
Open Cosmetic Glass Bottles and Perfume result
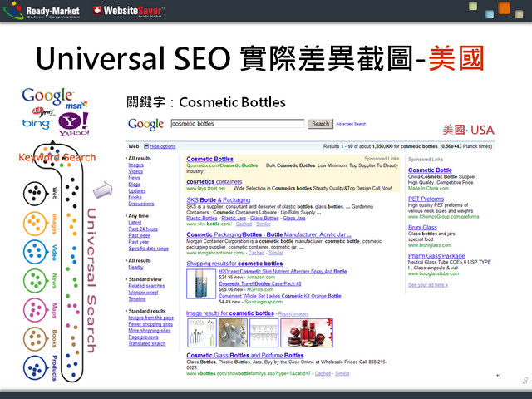245,356
